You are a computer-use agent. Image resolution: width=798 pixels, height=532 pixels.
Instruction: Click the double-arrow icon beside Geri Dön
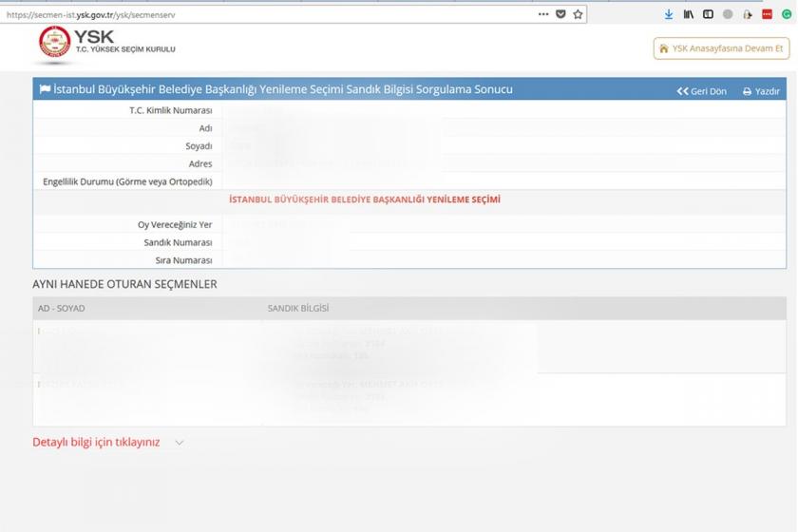(x=682, y=91)
